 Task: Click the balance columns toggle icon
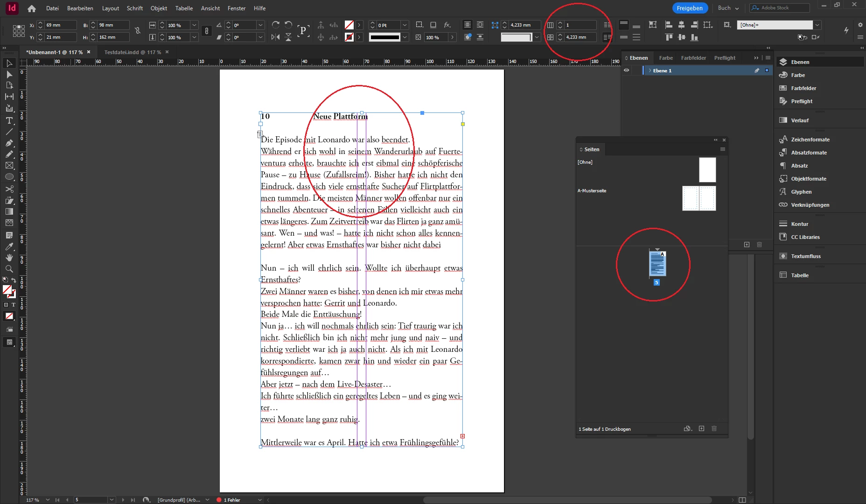(607, 25)
